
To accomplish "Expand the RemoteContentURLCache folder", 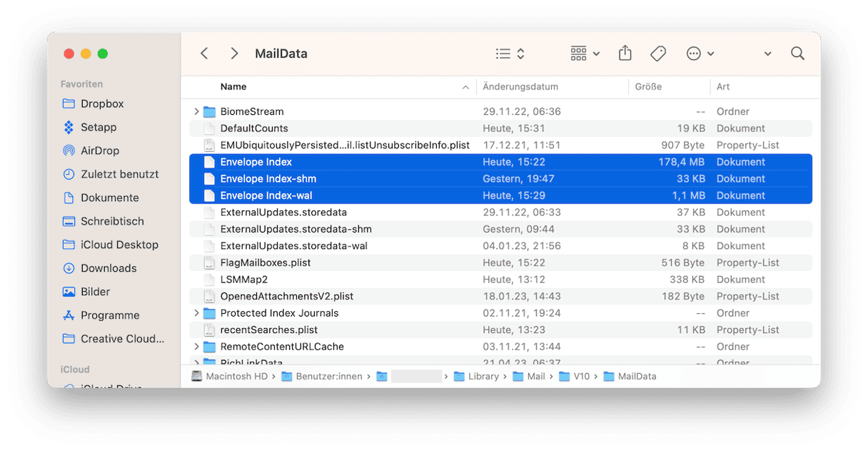I will click(196, 347).
